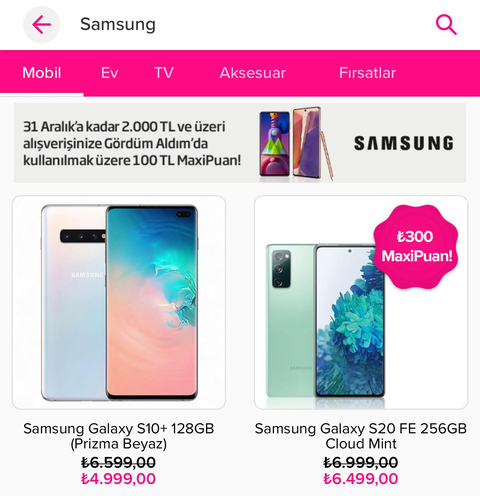Select the Mobil tab
480x496 pixels.
[x=42, y=73]
